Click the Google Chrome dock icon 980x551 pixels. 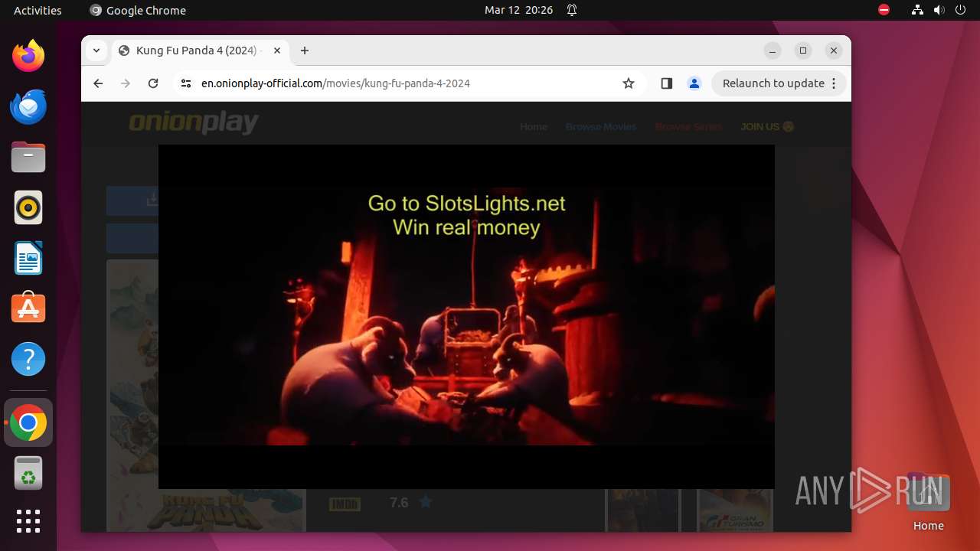coord(28,422)
